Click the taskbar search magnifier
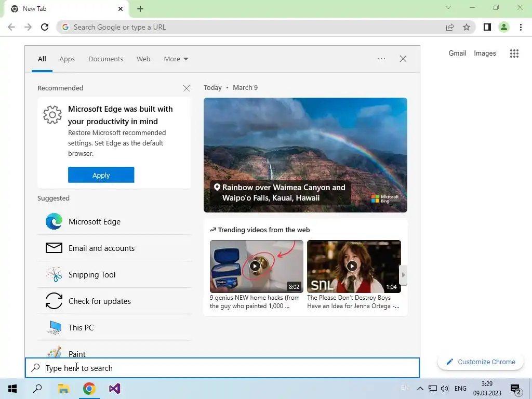The image size is (532, 399). 37,389
